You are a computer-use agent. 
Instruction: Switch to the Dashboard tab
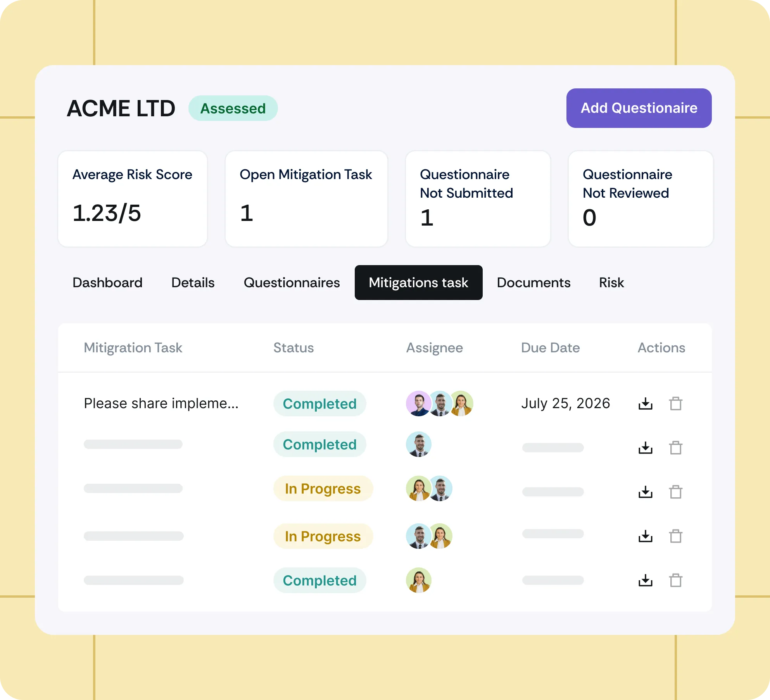pos(107,283)
